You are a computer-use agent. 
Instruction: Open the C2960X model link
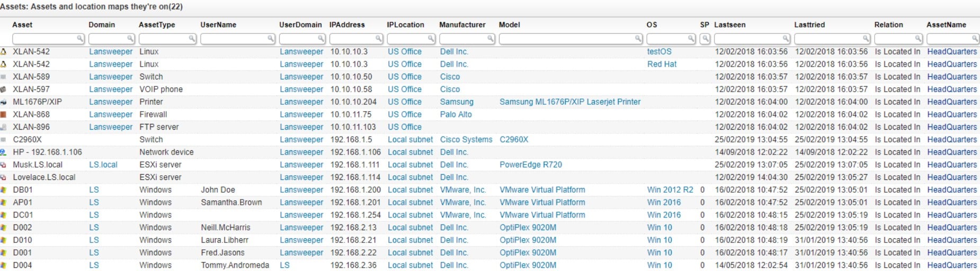(514, 140)
